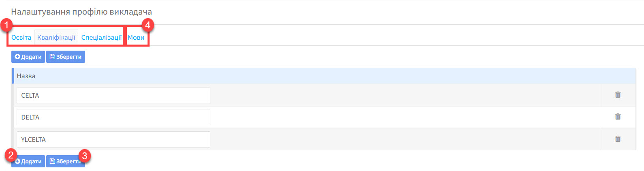Edit the YLCELTA name field
644x171 pixels.
coord(113,139)
